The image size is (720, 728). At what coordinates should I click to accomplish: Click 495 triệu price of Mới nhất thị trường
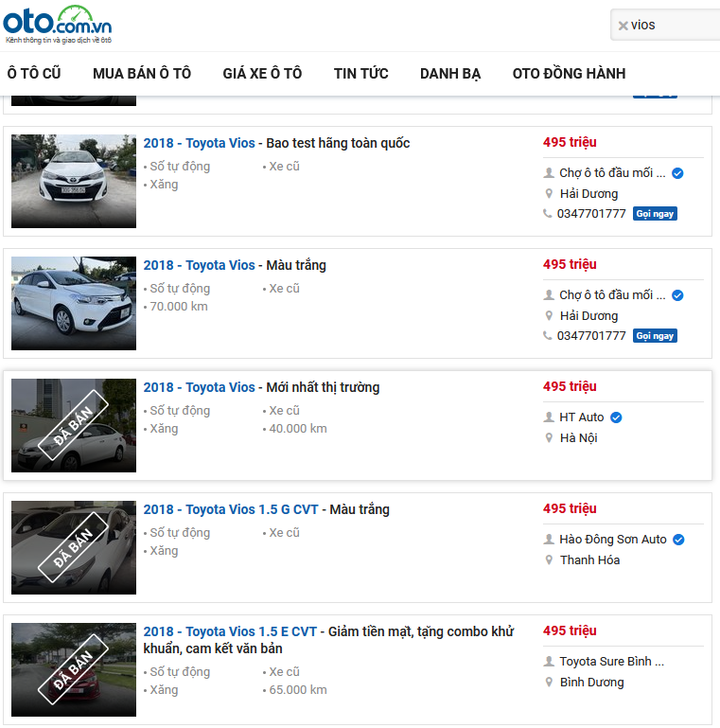click(x=570, y=386)
